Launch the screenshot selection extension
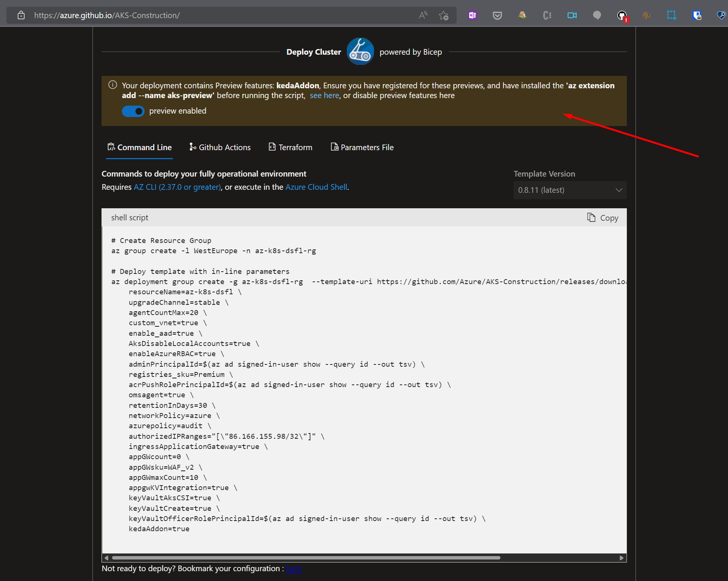Screen dimensions: 728x581 coord(671,15)
